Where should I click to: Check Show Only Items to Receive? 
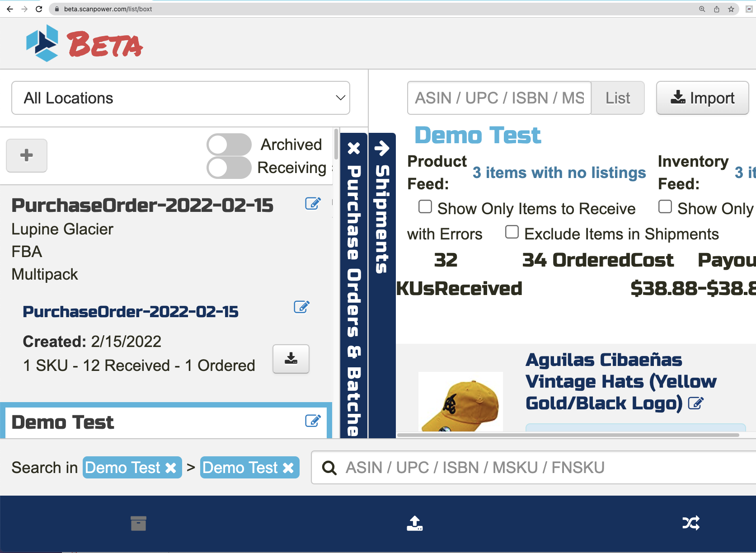425,207
